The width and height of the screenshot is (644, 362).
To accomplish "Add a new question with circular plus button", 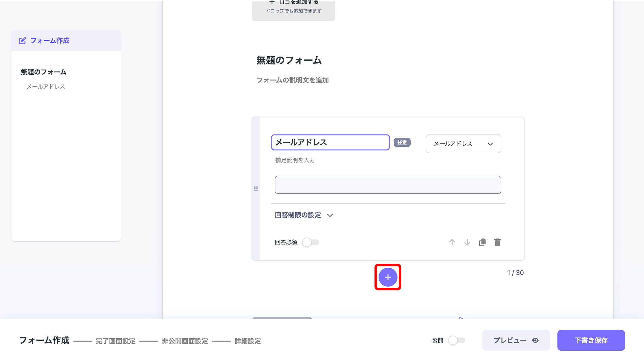I will point(388,277).
